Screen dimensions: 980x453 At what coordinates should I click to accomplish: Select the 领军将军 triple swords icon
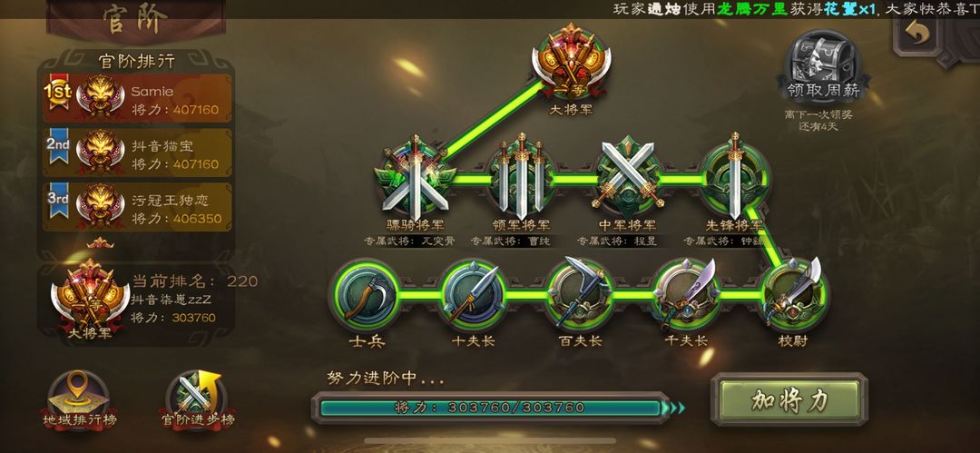pyautogui.click(x=521, y=175)
